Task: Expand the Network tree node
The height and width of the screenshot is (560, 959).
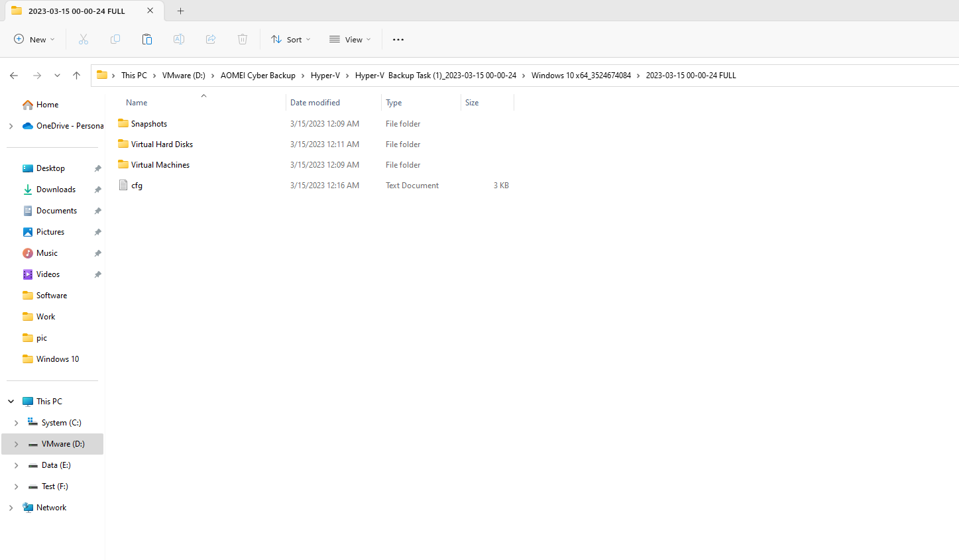Action: click(x=11, y=508)
